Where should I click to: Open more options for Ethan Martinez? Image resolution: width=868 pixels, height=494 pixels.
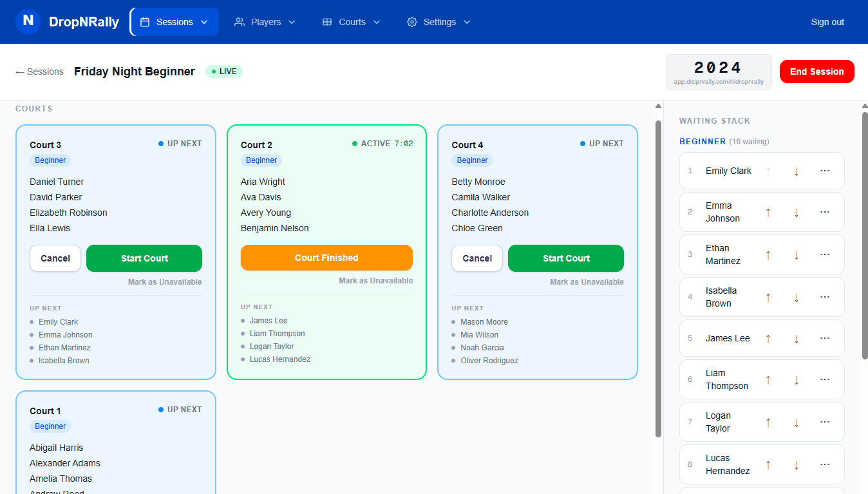[x=825, y=255]
